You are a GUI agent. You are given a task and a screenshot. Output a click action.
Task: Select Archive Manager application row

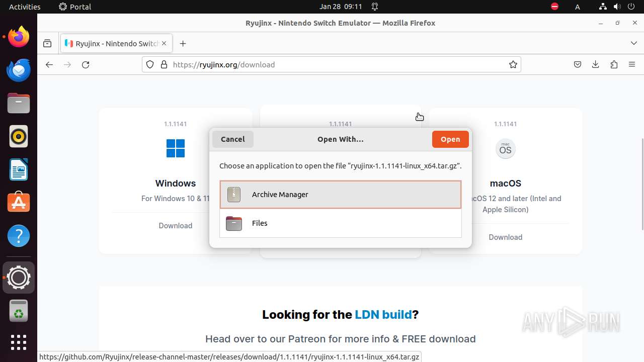(x=341, y=195)
